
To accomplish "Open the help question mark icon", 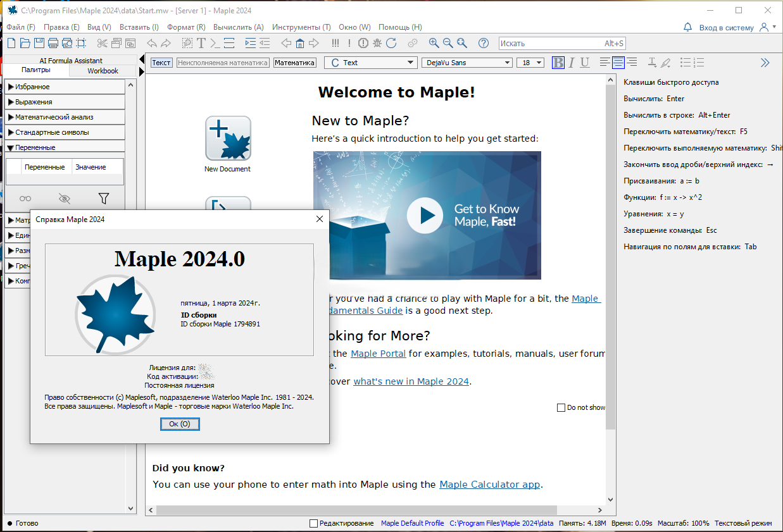I will pos(484,43).
